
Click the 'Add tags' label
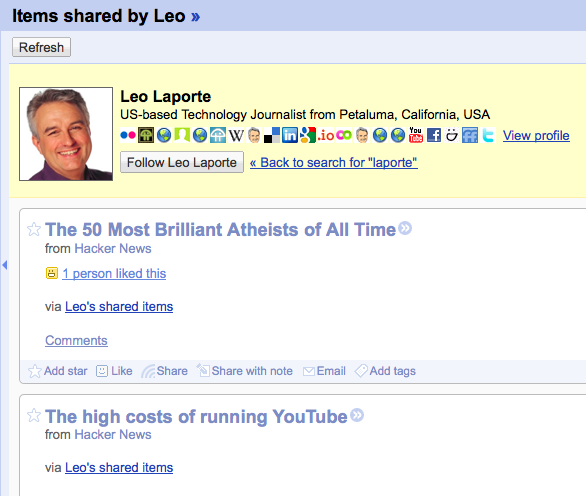tap(392, 371)
